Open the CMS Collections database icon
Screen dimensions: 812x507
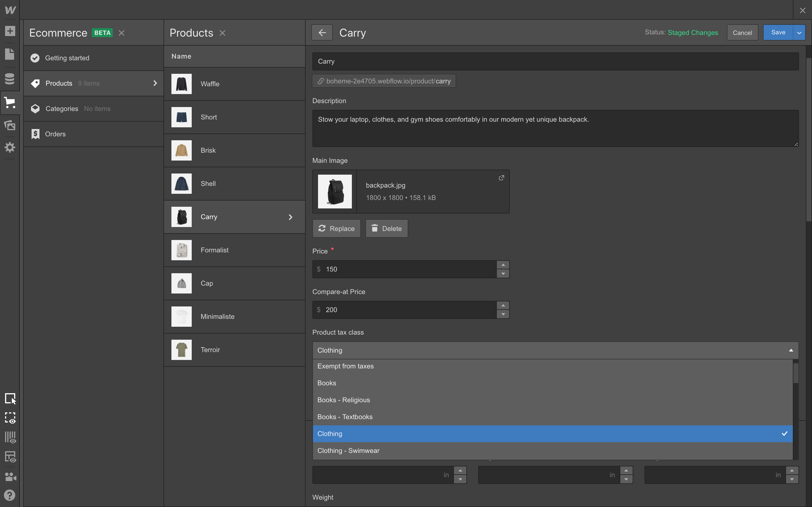click(10, 79)
